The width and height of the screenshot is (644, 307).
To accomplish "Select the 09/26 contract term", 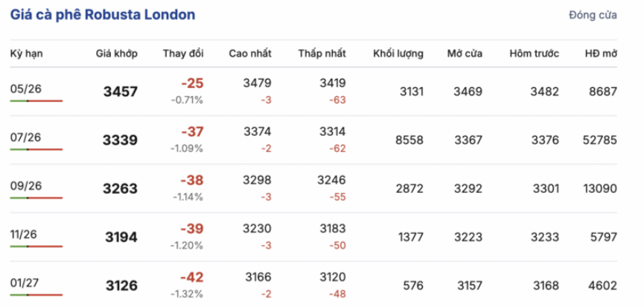I will [x=26, y=186].
